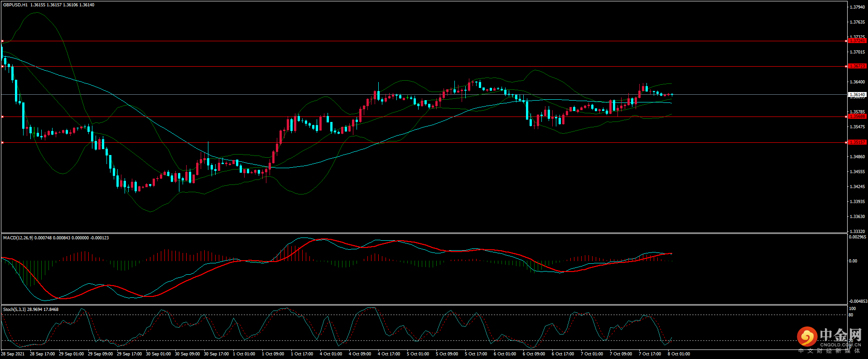This screenshot has width=868, height=359.
Task: Click the MACD scale value -0.004853
Action: pyautogui.click(x=858, y=301)
